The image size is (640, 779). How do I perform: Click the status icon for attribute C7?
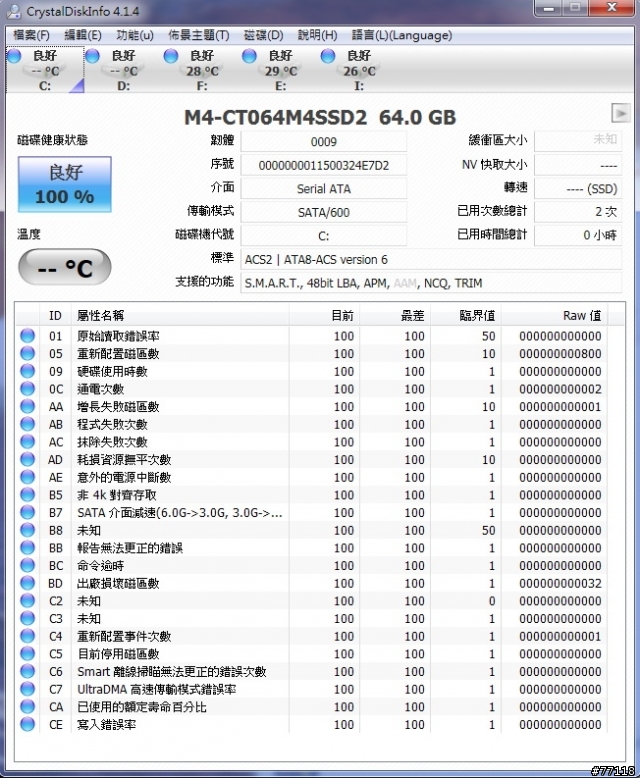point(27,689)
